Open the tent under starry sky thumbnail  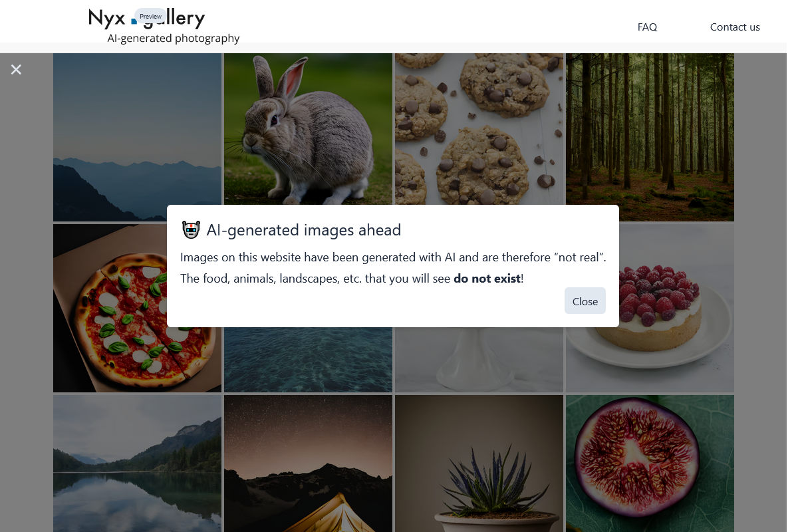308,464
